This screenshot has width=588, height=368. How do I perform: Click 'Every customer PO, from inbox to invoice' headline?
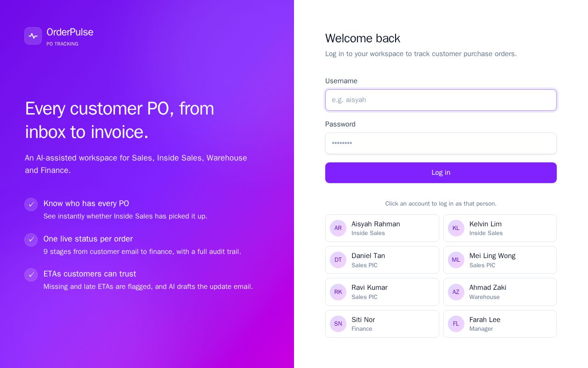pyautogui.click(x=119, y=120)
